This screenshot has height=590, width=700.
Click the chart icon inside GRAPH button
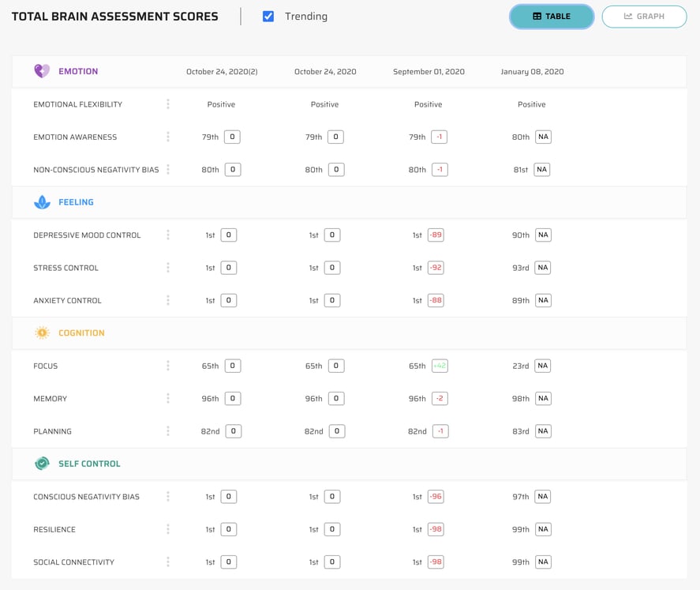[x=630, y=16]
